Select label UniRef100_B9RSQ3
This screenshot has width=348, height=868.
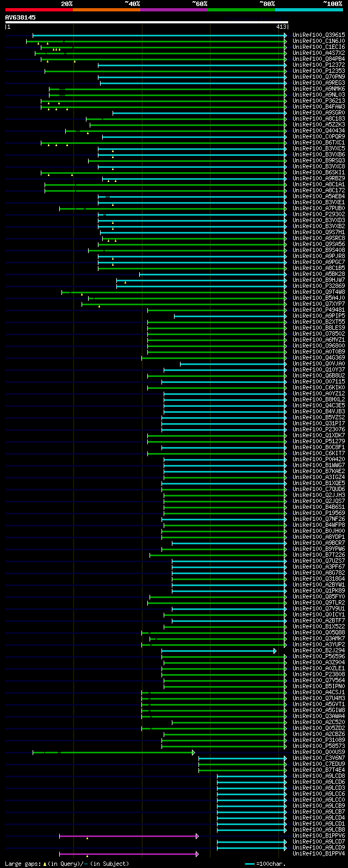click(x=319, y=160)
